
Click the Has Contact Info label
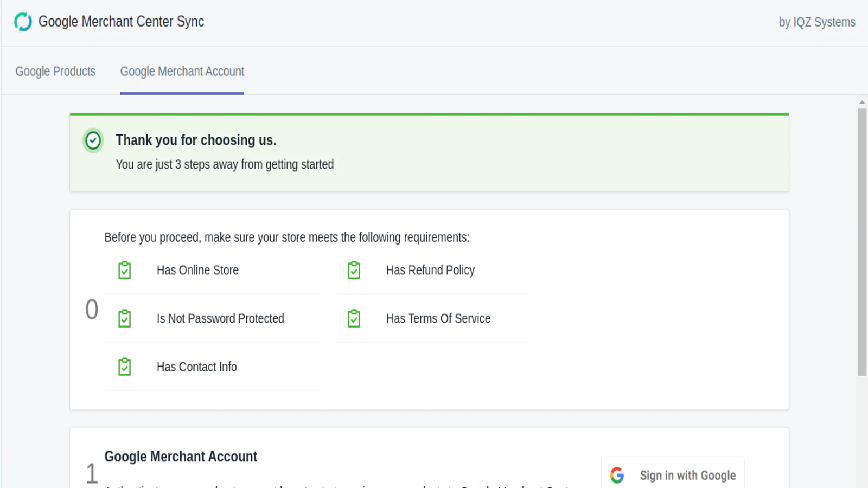click(197, 367)
